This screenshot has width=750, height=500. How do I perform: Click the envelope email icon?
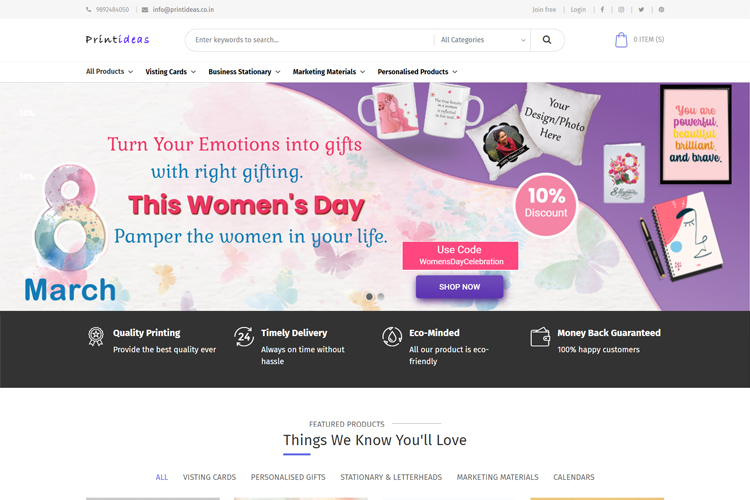(x=145, y=9)
